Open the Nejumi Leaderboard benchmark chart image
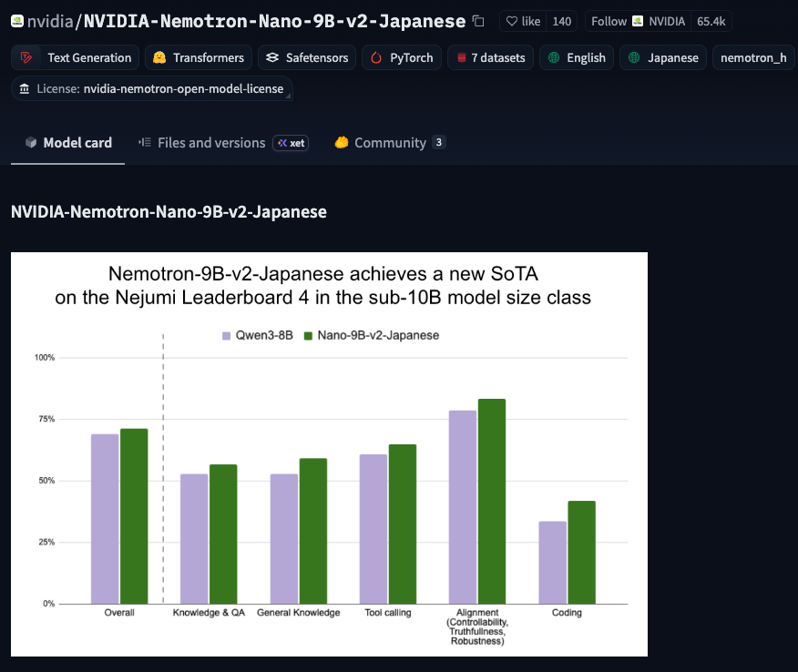Image resolution: width=798 pixels, height=672 pixels. [329, 453]
